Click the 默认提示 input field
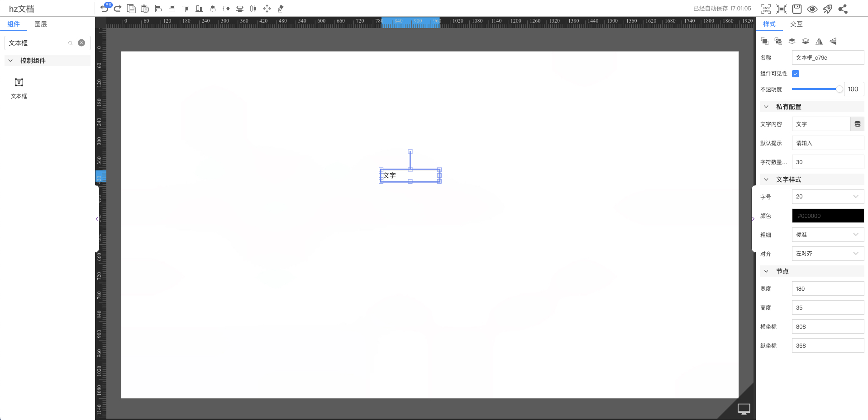This screenshot has width=868, height=420. click(x=828, y=143)
